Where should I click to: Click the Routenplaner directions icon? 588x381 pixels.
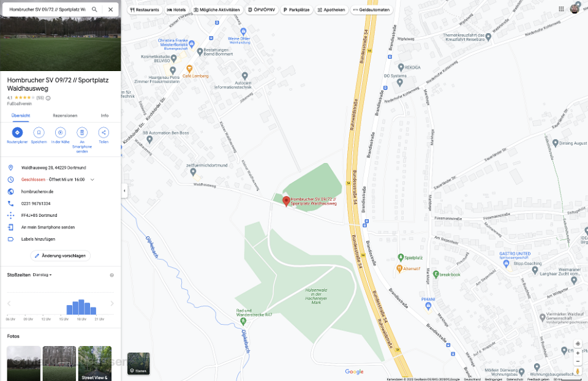17,132
